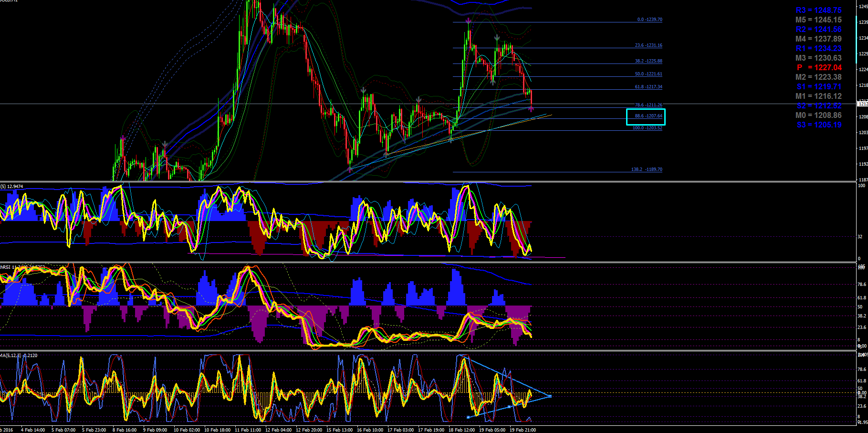The height and width of the screenshot is (433, 868).
Task: Click the R2 = 1241.56 resistance label
Action: pyautogui.click(x=818, y=30)
